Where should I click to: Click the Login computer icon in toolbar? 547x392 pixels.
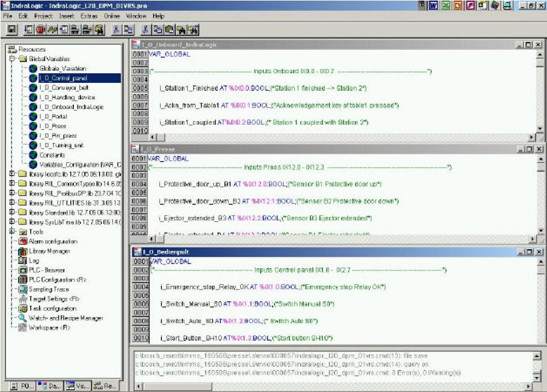(x=75, y=29)
